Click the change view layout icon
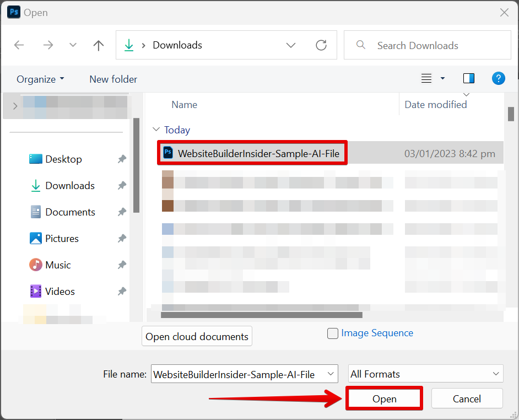The height and width of the screenshot is (420, 519). tap(426, 78)
